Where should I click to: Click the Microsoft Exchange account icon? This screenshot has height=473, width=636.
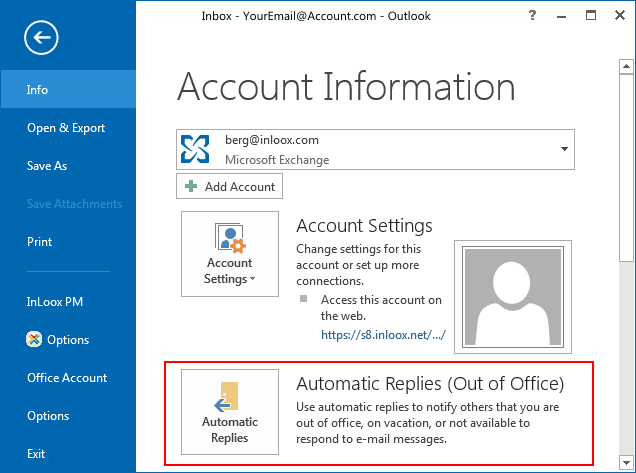(195, 149)
